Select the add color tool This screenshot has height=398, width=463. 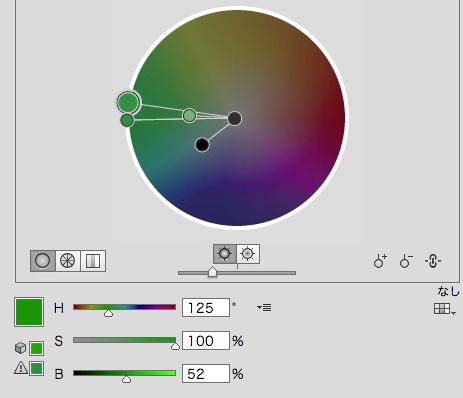(380, 261)
